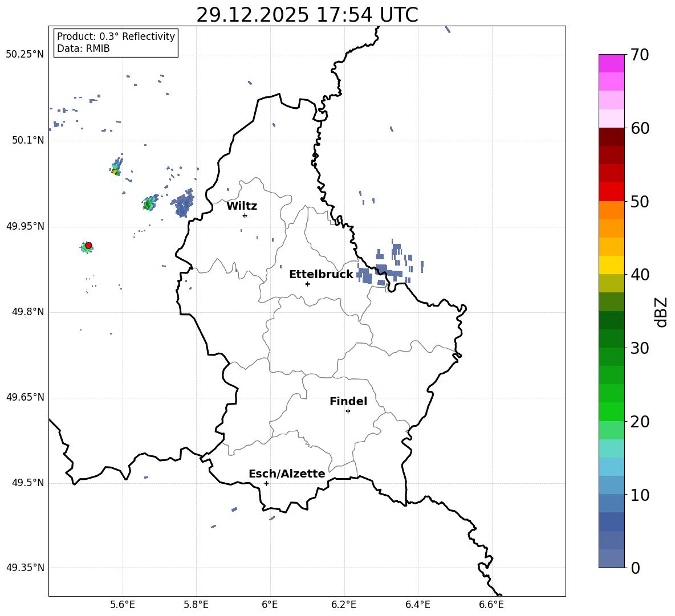Click the Findel station cross marker
This screenshot has height=616, width=675.
[348, 411]
